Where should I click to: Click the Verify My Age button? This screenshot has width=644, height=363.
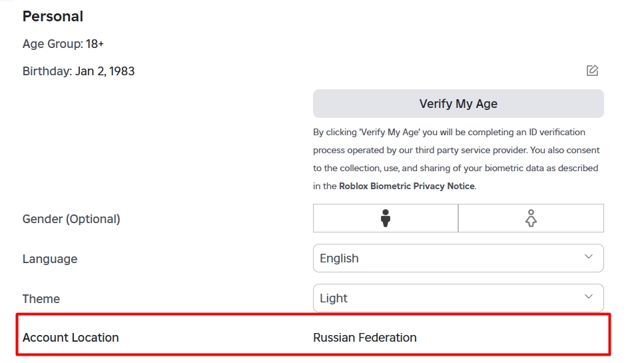click(x=458, y=103)
